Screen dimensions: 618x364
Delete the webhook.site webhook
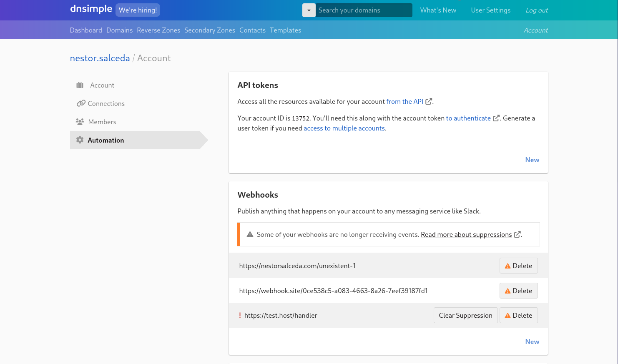pyautogui.click(x=518, y=291)
